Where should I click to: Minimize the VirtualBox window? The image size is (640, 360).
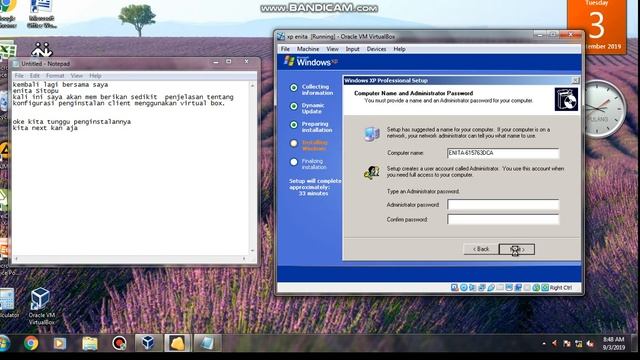click(x=540, y=36)
